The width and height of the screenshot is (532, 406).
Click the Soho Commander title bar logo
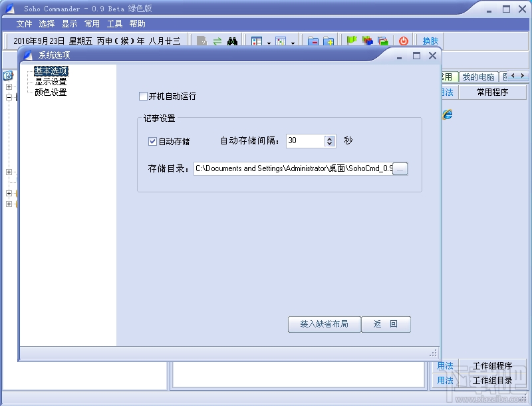point(10,8)
